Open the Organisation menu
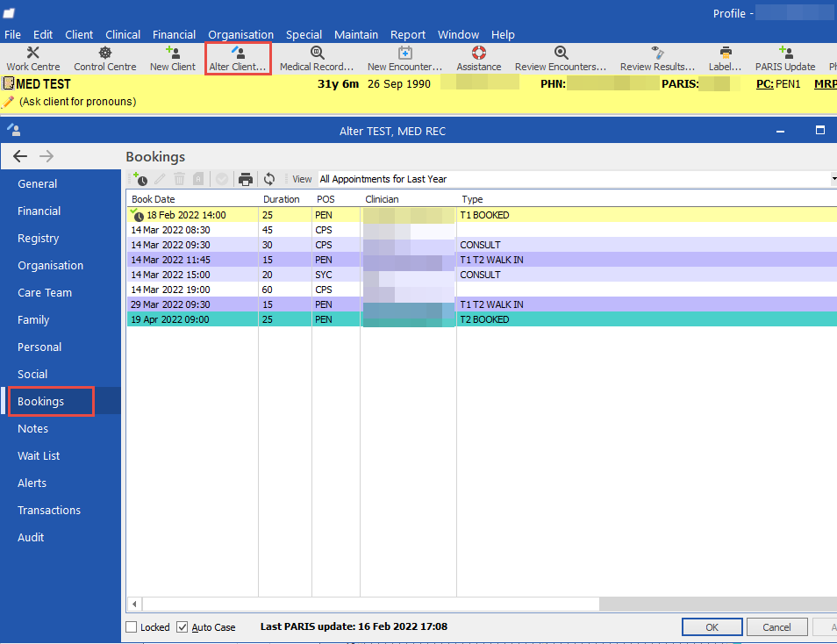 coord(240,34)
